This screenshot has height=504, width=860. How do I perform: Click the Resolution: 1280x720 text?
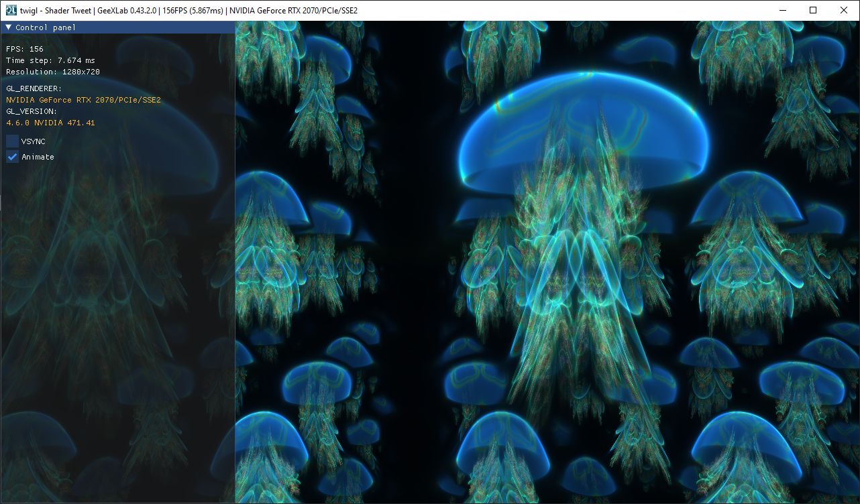point(53,72)
